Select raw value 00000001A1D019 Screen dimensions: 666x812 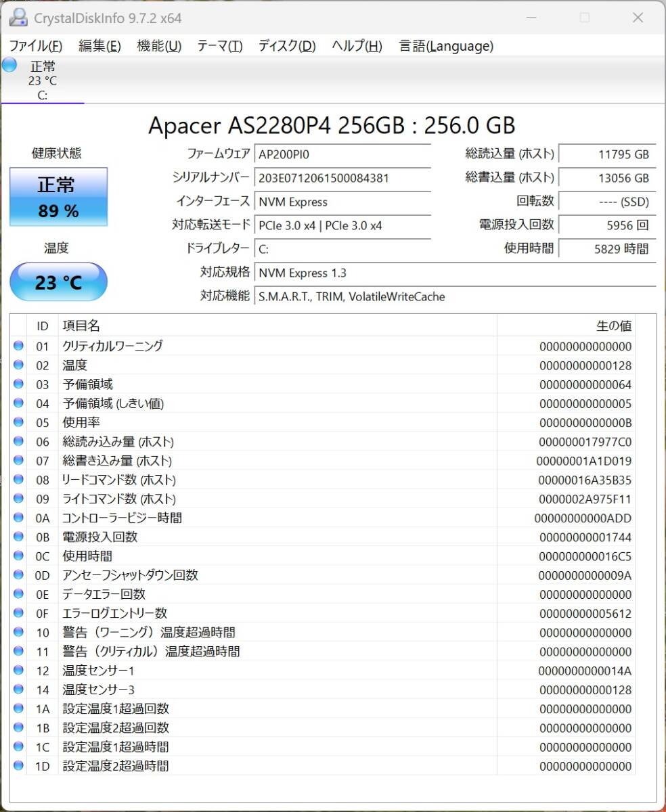pos(584,461)
